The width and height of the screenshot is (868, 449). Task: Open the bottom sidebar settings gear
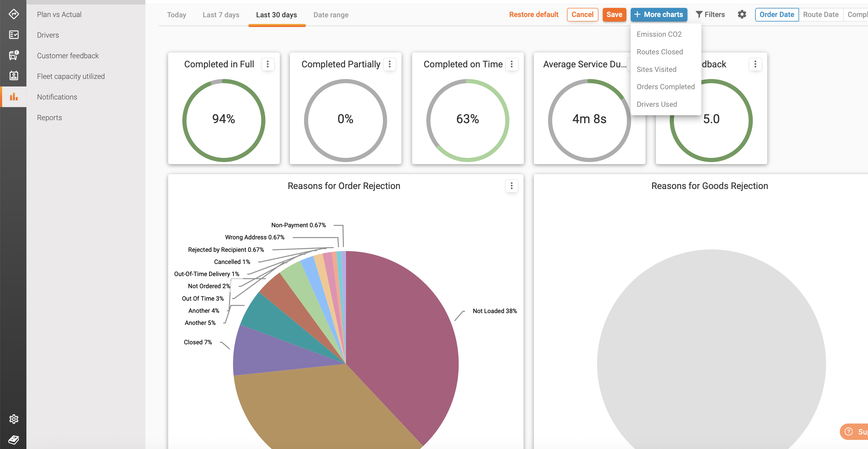coord(13,419)
